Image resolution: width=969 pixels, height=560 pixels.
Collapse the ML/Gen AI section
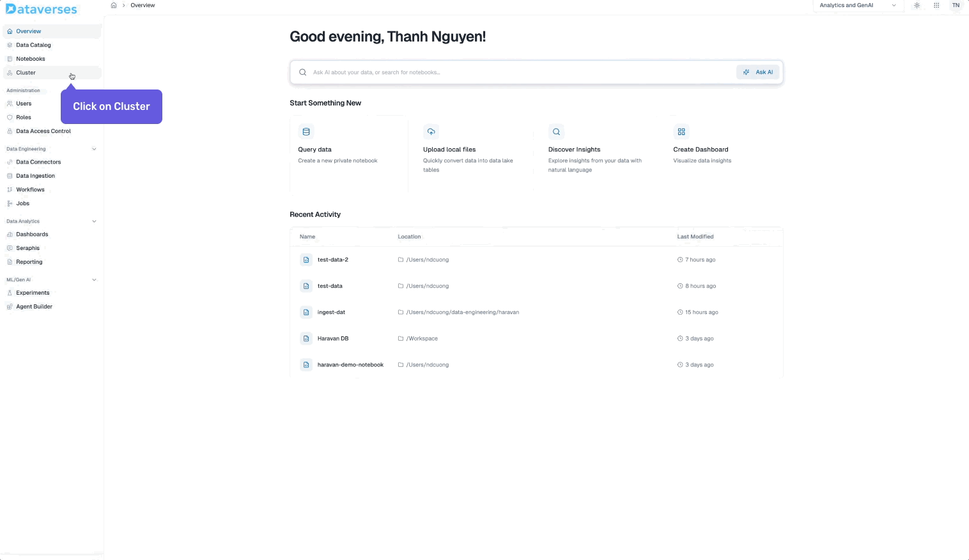(x=94, y=279)
